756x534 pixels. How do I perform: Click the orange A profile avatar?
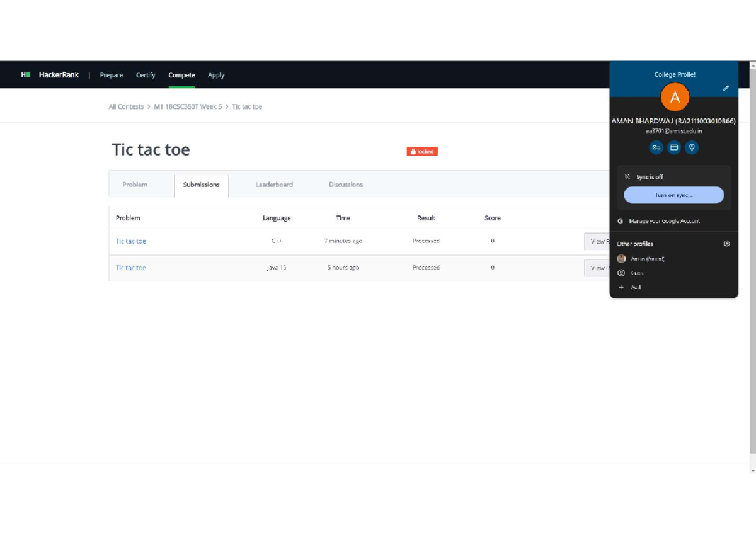click(x=675, y=97)
